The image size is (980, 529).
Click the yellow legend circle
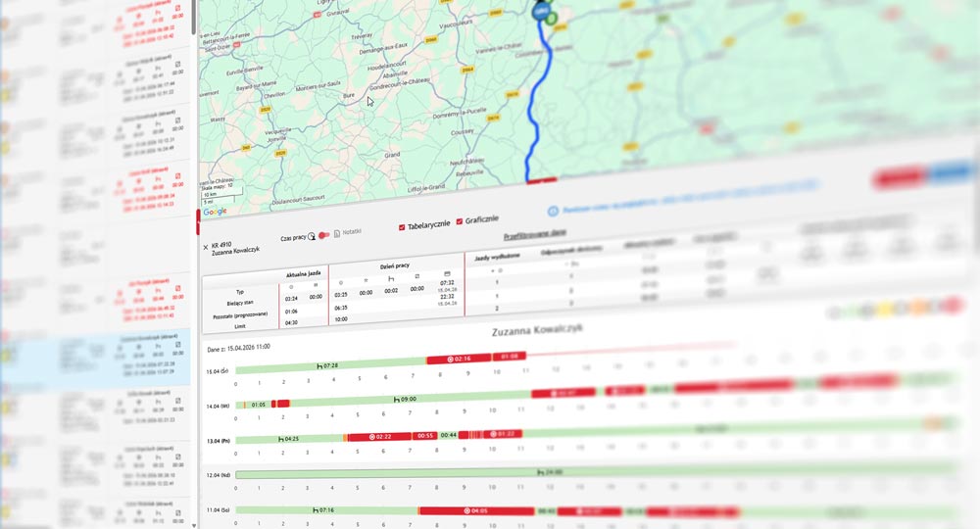pos(886,308)
